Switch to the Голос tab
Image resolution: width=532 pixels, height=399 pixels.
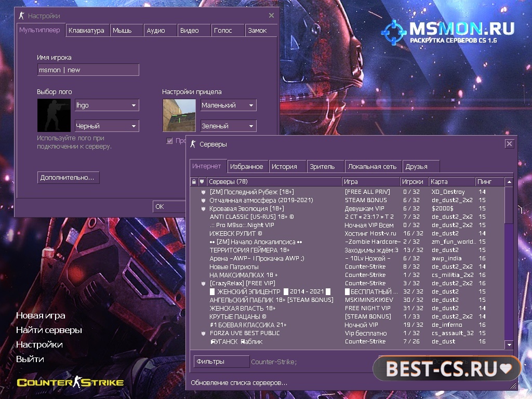[x=228, y=31]
